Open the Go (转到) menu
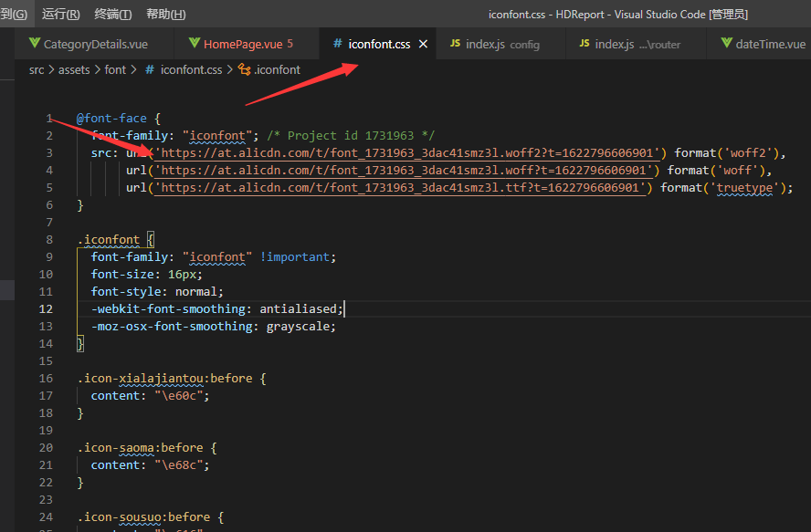The width and height of the screenshot is (811, 532). point(14,14)
